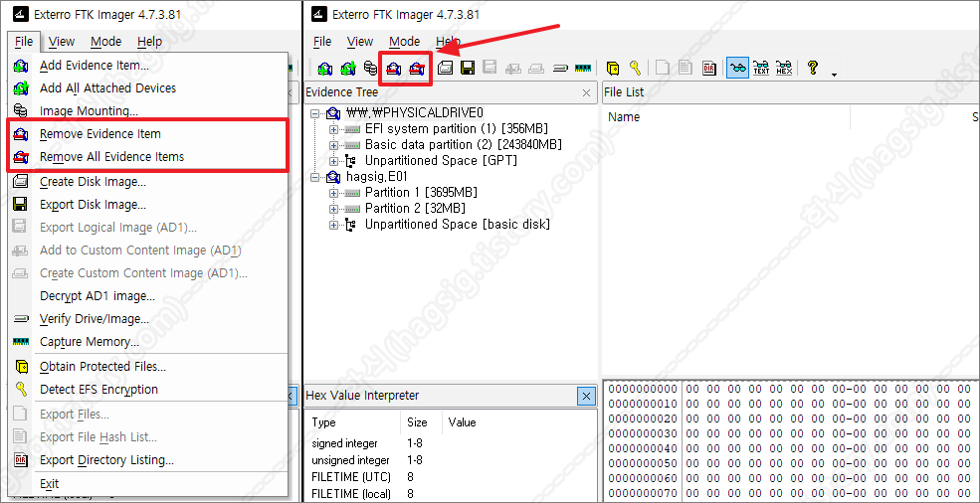Choose Remove All Evidence Items menu entry
Image resolution: width=980 pixels, height=503 pixels.
tap(148, 156)
